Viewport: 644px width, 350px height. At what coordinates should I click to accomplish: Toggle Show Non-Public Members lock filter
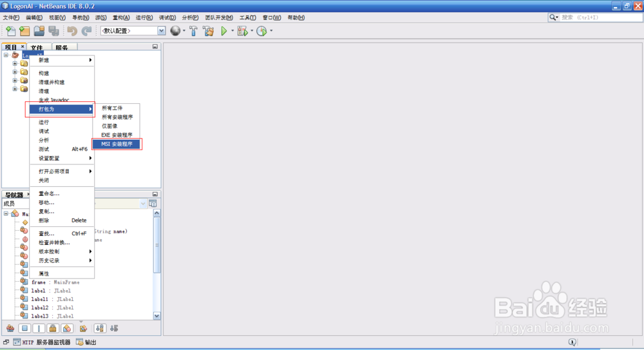point(53,328)
